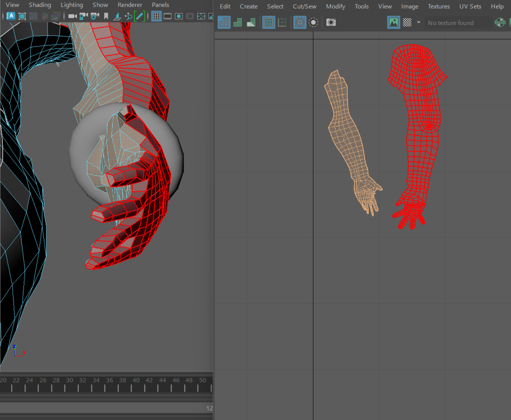The image size is (511, 420).
Task: Click the select camera icon
Action: (x=72, y=16)
